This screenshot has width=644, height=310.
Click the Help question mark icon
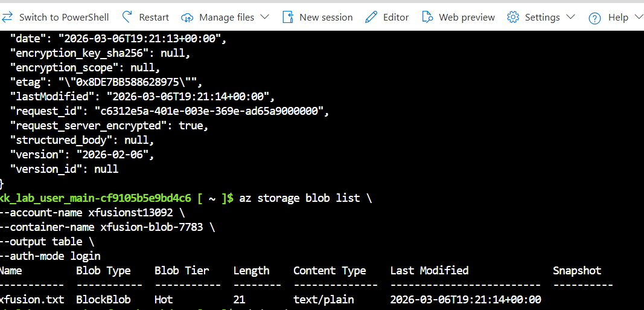click(x=595, y=18)
